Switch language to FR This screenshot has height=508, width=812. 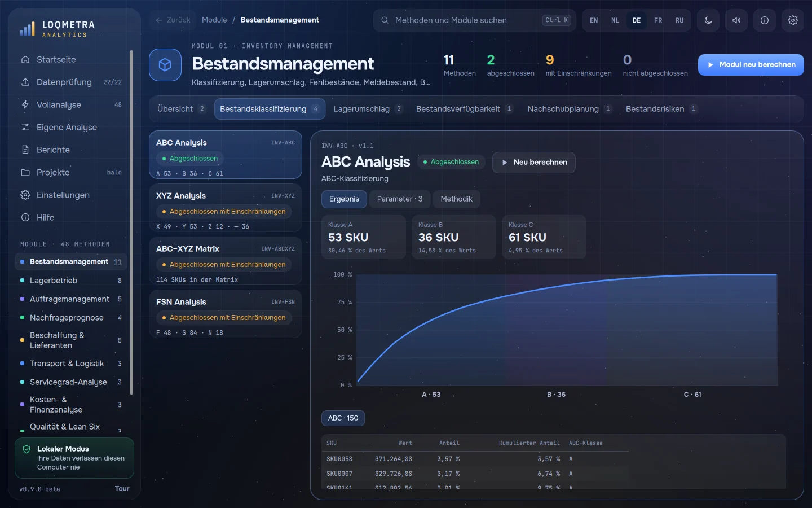click(658, 20)
